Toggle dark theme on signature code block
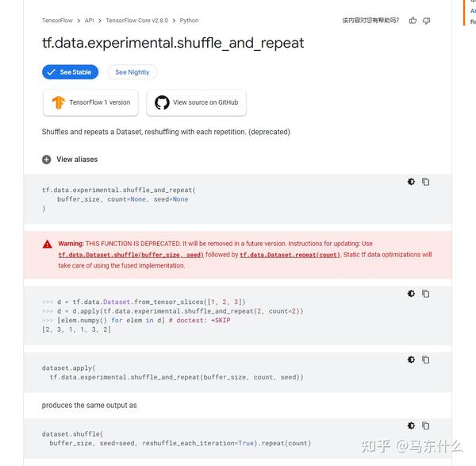This screenshot has height=466, width=476. point(411,182)
